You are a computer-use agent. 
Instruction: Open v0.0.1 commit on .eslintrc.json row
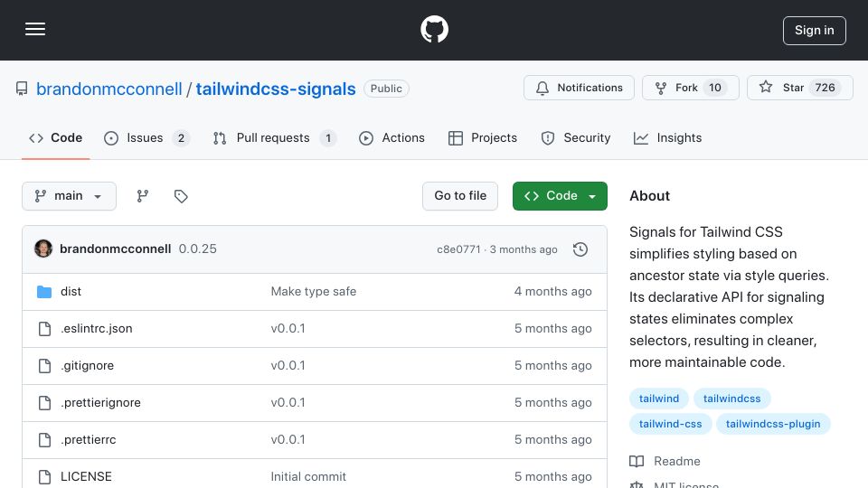click(x=288, y=329)
